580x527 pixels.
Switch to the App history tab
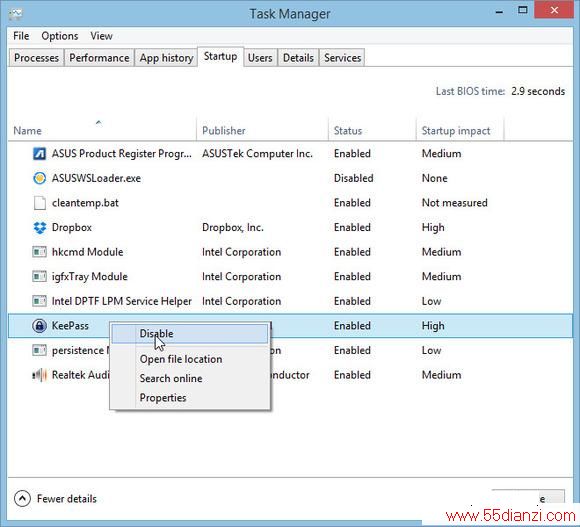[166, 58]
